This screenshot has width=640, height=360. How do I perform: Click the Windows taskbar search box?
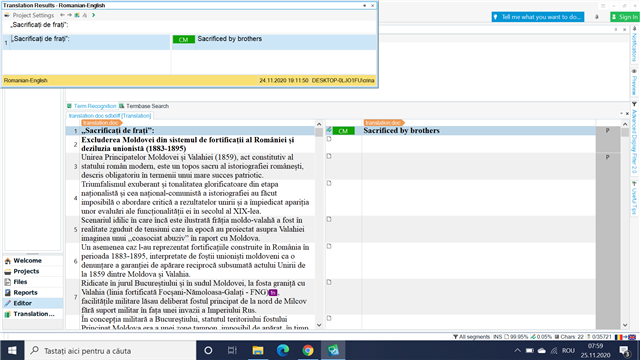tap(111, 351)
